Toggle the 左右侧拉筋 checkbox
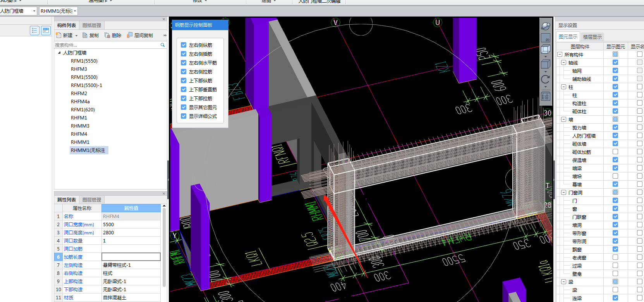The height and width of the screenshot is (302, 644). click(x=184, y=72)
